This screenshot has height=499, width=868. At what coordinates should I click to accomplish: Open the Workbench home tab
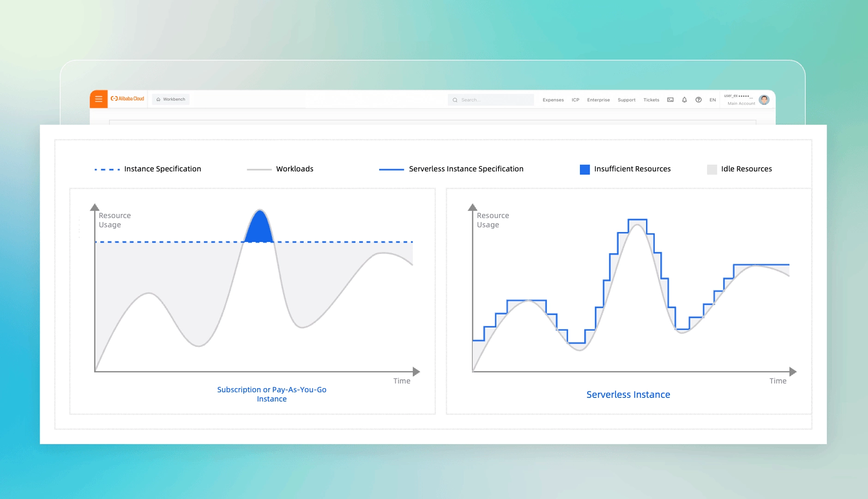point(171,99)
